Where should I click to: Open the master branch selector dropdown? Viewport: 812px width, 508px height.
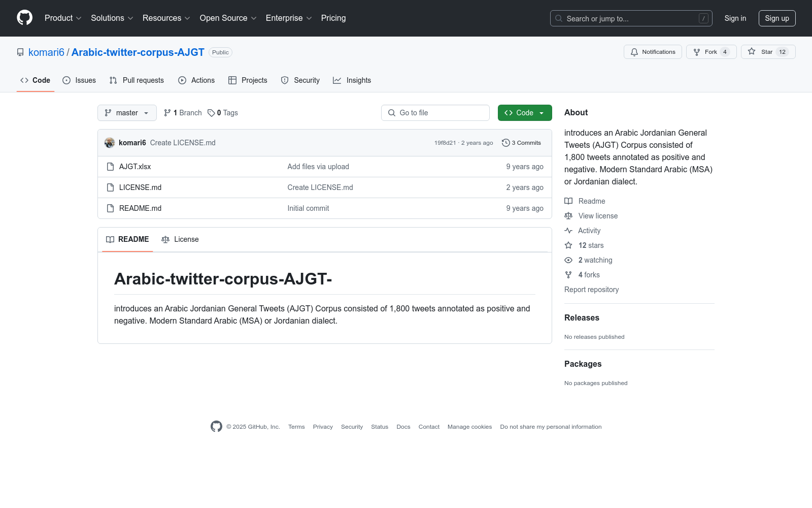click(127, 113)
